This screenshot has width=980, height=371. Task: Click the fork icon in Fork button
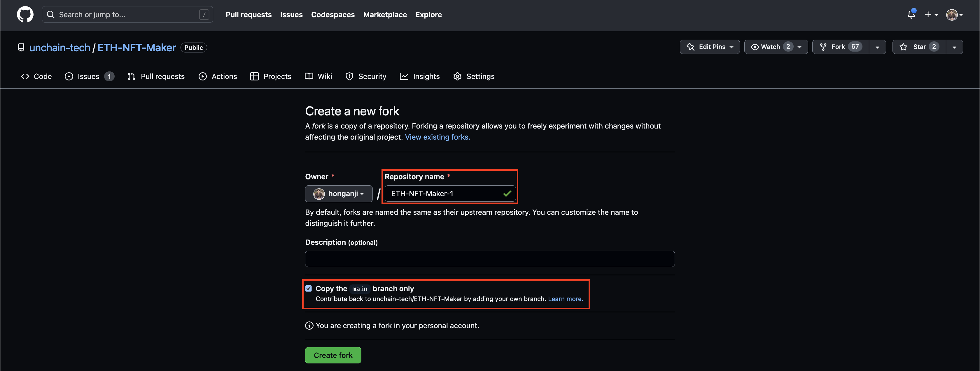coord(823,47)
